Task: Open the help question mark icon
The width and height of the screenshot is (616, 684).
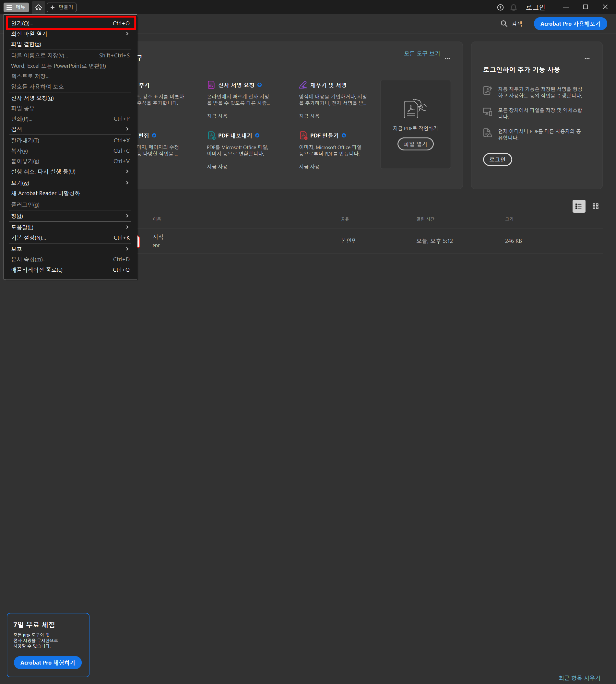Action: (500, 7)
